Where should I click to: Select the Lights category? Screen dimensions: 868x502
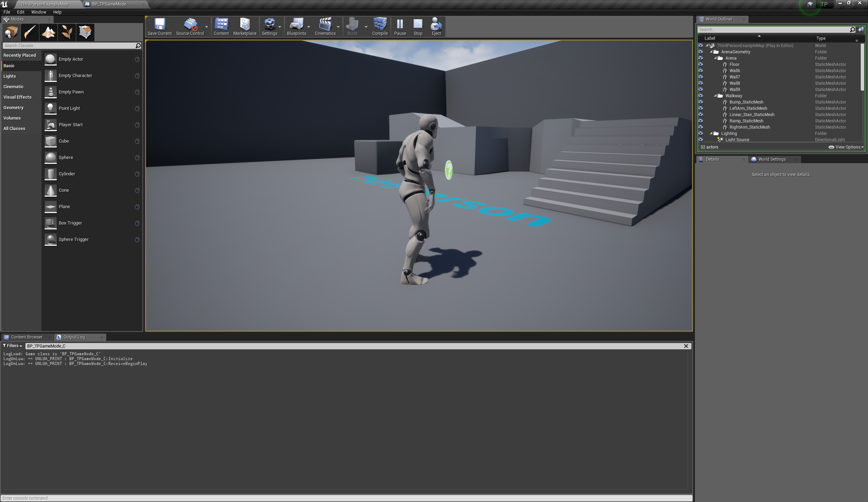10,76
